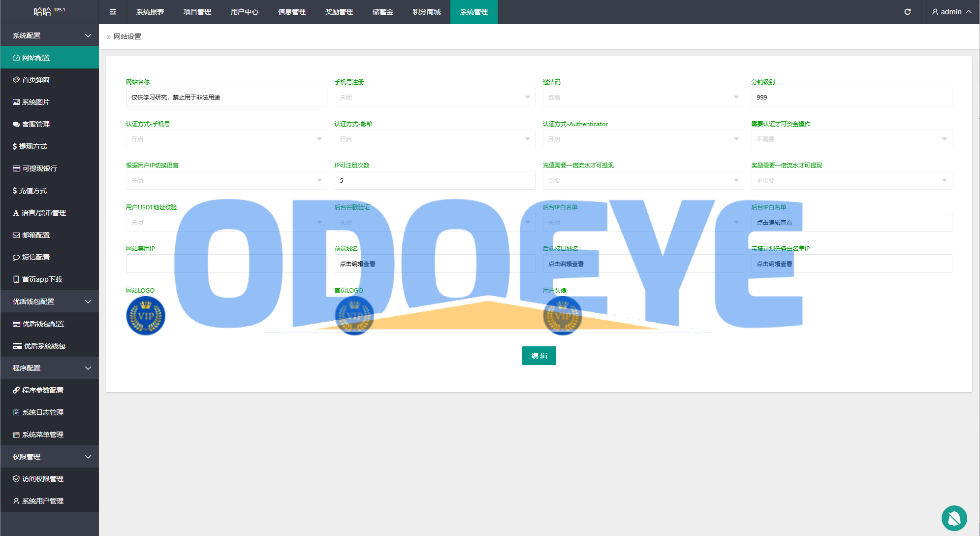Open 需要认证才可资金操作 dropdown
Image resolution: width=980 pixels, height=536 pixels.
click(851, 139)
